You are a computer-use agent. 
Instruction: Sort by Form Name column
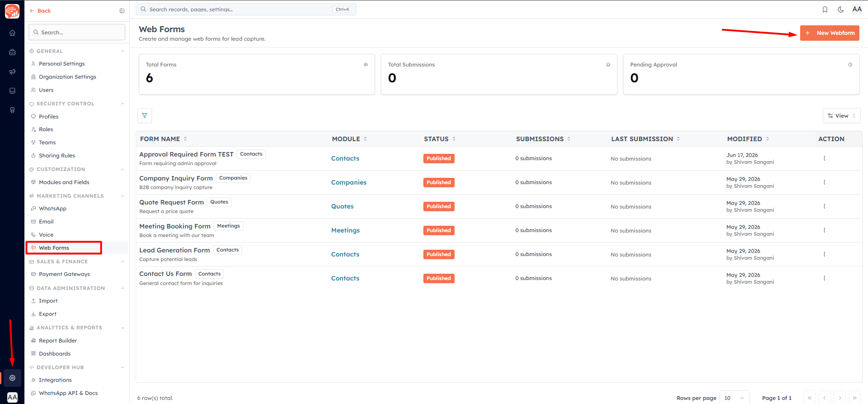[x=163, y=139]
